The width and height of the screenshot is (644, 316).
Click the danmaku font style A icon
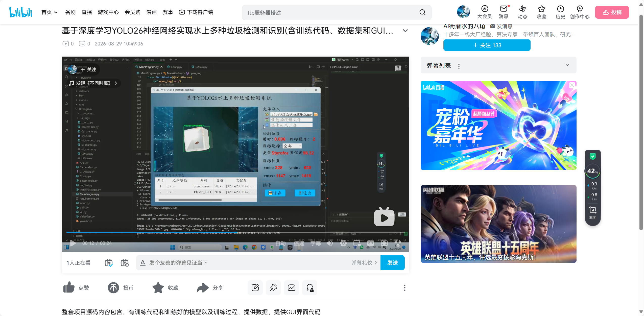pos(143,263)
